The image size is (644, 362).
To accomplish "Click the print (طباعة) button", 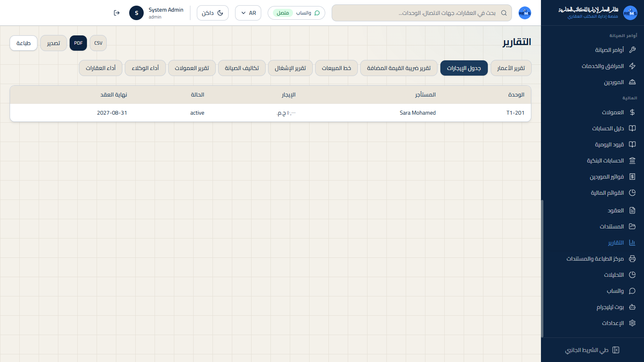I will coord(23,43).
